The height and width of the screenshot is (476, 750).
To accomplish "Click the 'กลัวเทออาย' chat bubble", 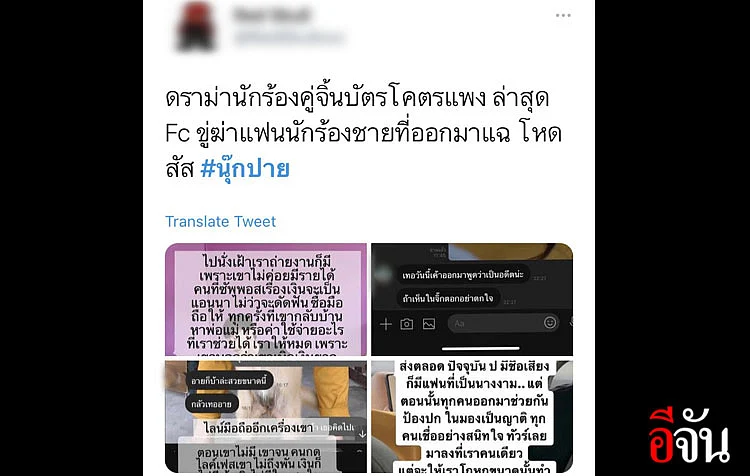I will click(211, 404).
